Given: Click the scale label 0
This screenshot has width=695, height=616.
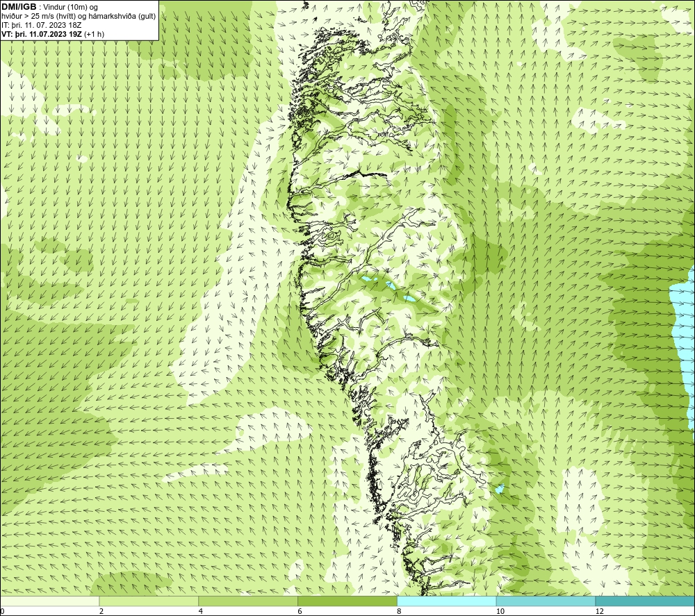Looking at the screenshot, I should (2, 611).
